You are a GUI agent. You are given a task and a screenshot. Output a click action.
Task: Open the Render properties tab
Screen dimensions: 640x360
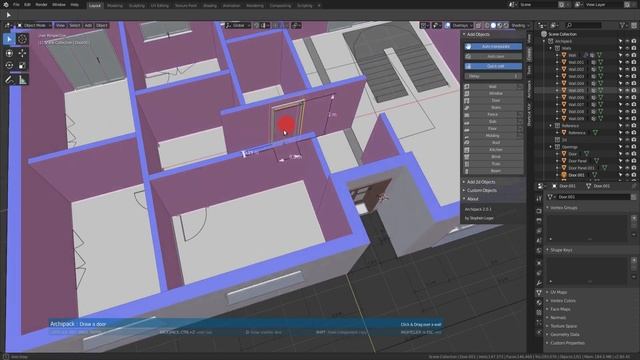click(x=539, y=211)
